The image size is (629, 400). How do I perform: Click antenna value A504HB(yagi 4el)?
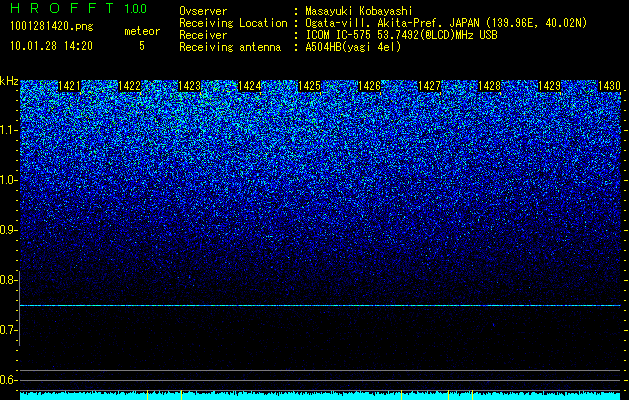tap(353, 47)
